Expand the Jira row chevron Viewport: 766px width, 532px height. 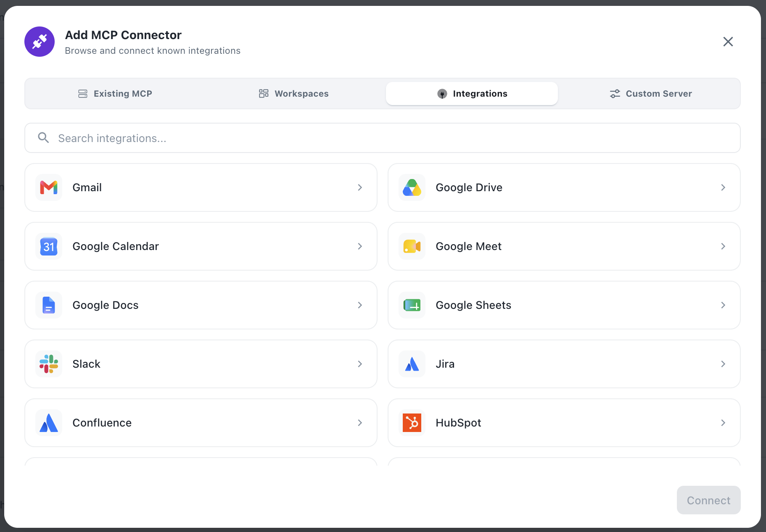(x=723, y=364)
